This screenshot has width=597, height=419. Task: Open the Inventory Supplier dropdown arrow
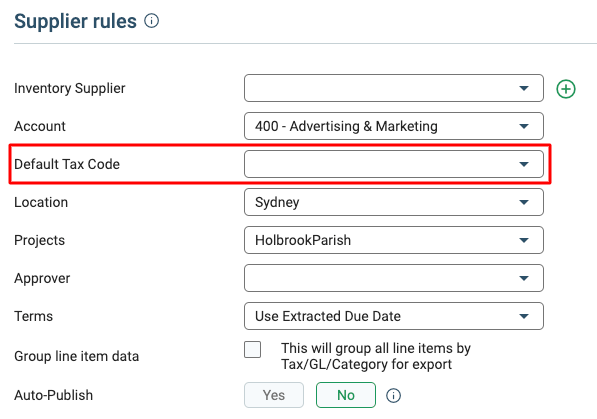(x=524, y=88)
